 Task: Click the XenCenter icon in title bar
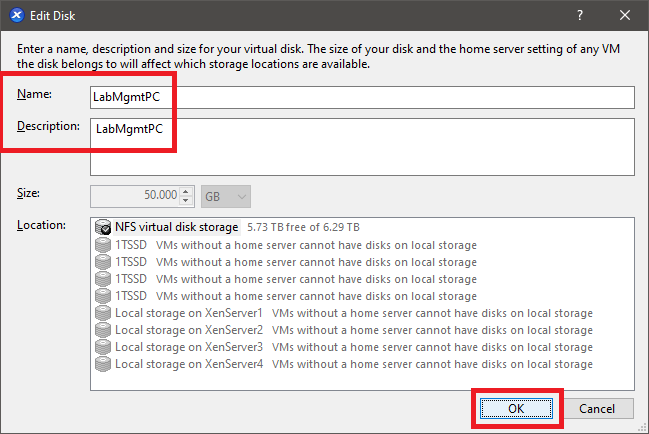pos(15,15)
